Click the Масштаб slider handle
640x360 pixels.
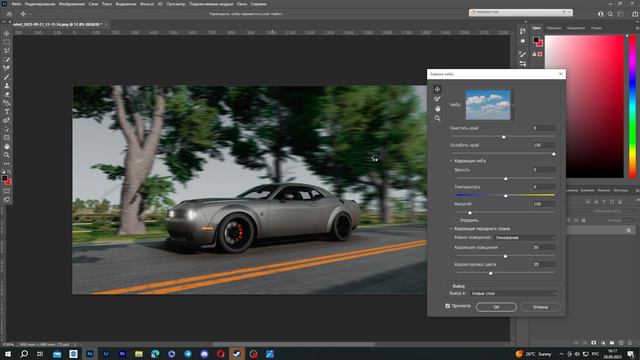pos(470,213)
